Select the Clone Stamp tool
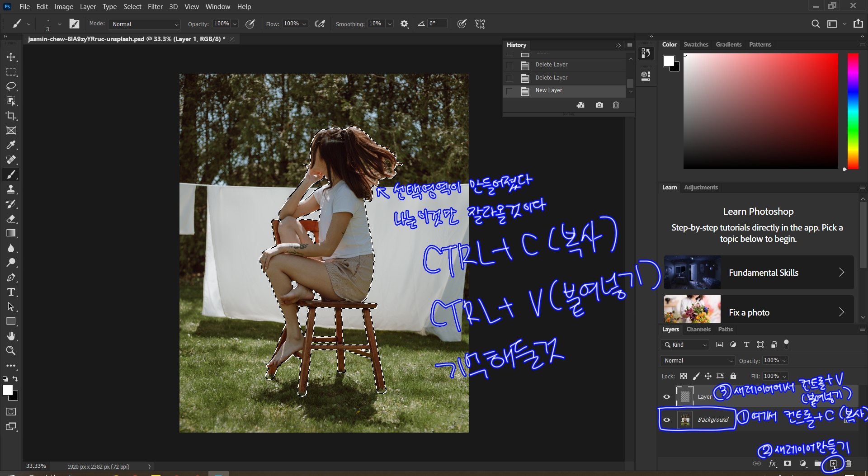The image size is (868, 476). (11, 189)
